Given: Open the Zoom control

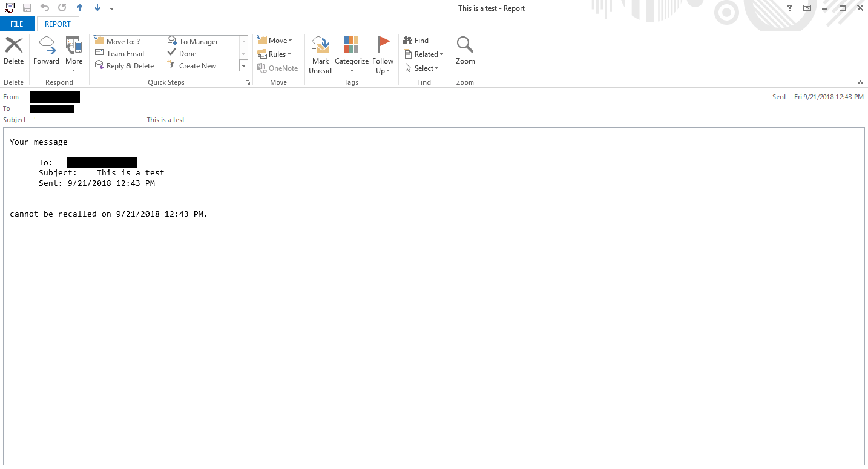Looking at the screenshot, I should click(465, 51).
